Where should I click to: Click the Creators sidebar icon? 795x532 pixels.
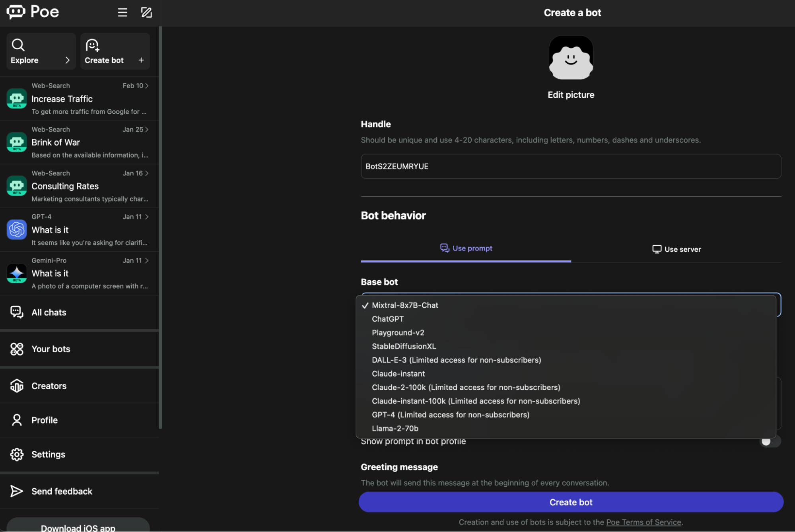(x=17, y=385)
